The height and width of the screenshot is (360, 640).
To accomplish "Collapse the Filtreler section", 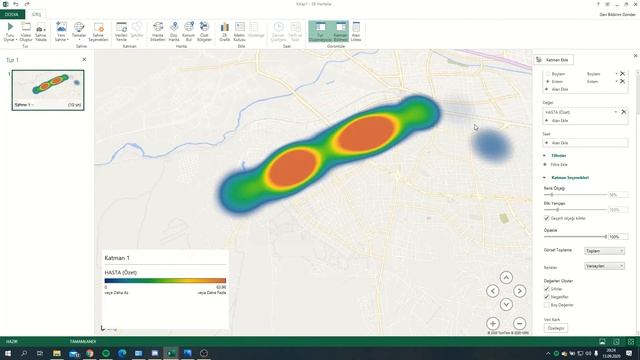I will coord(544,156).
